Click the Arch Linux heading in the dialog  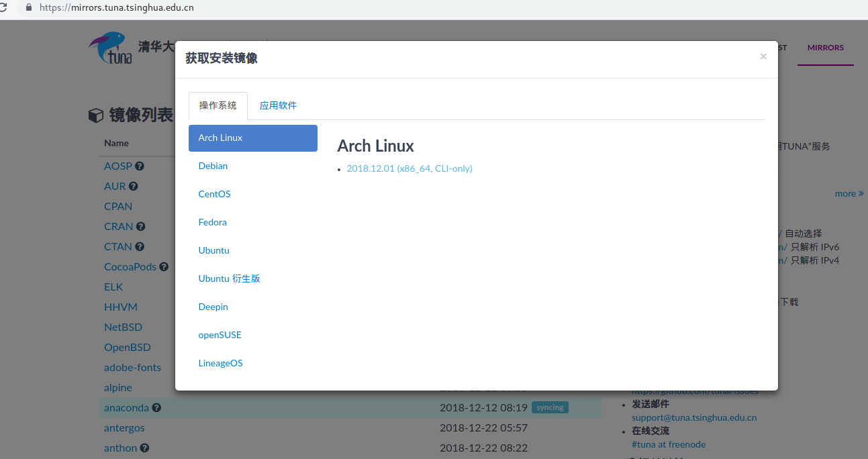pos(376,146)
